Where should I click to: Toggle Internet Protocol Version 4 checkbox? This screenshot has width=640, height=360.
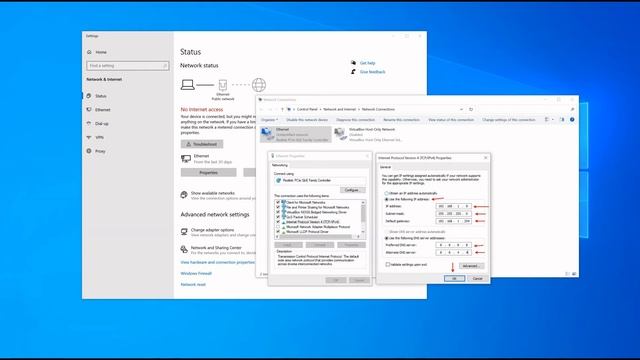pyautogui.click(x=278, y=222)
